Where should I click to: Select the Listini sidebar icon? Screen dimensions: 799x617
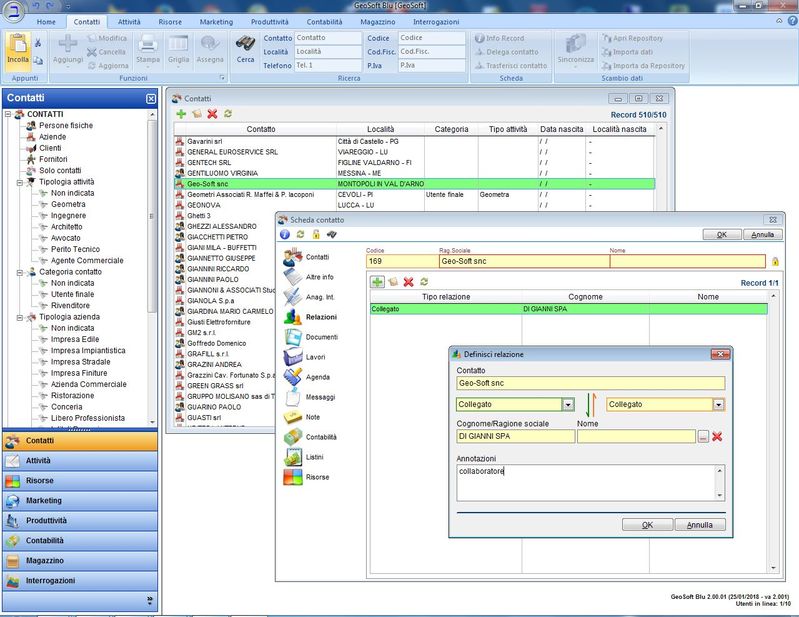(x=293, y=457)
